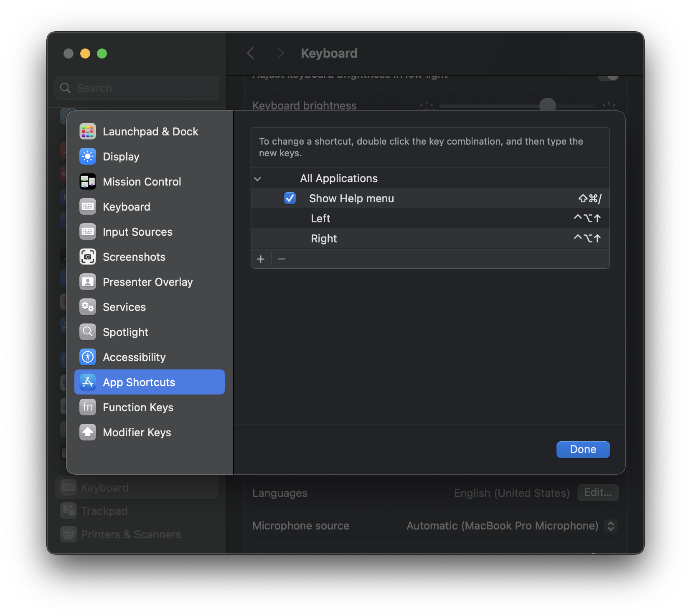
Task: Click the Edit button for Languages
Action: click(x=598, y=493)
